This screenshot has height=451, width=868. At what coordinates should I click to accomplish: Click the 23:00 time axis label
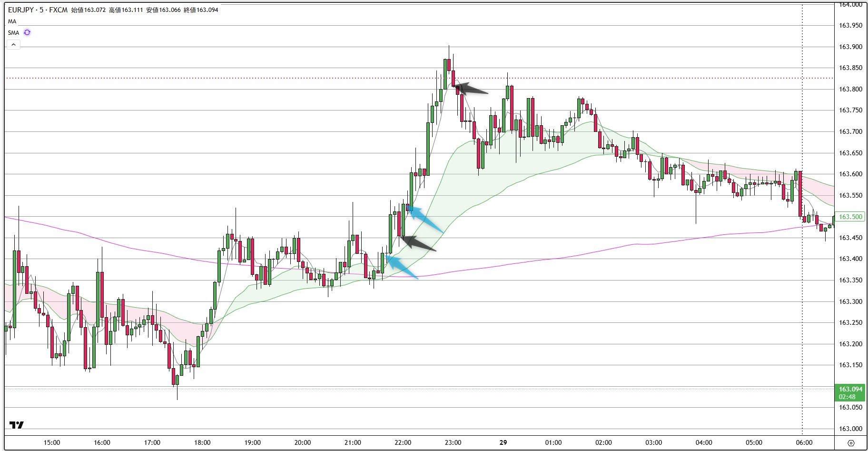coord(453,442)
